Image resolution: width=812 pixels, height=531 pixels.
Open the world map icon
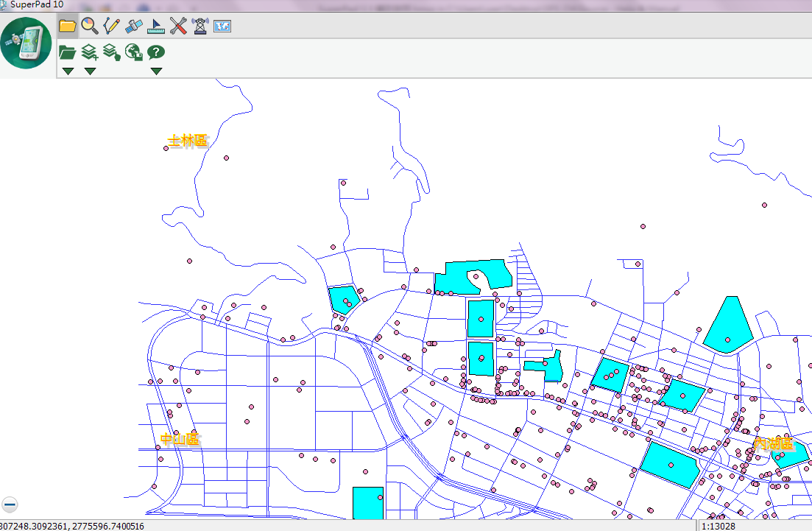[x=222, y=26]
